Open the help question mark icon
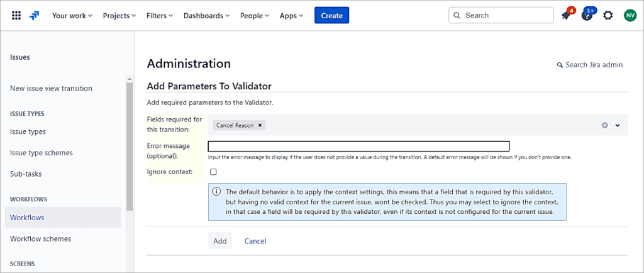The width and height of the screenshot is (644, 273). point(587,16)
